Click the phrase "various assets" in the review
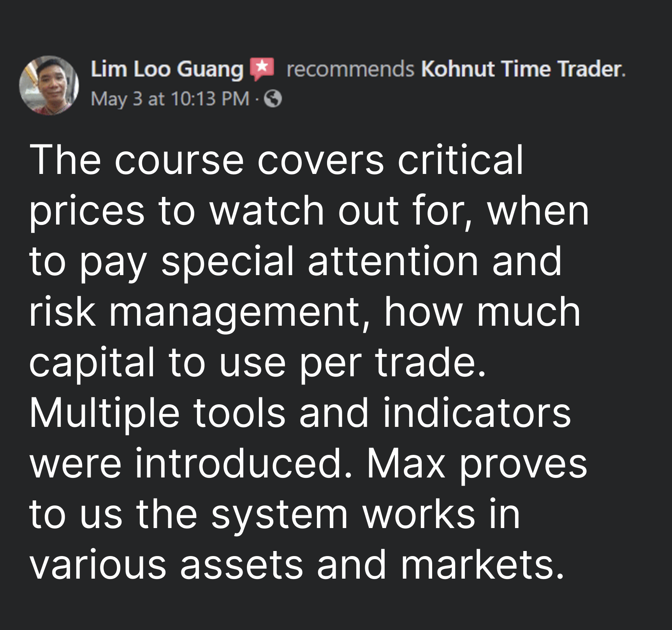This screenshot has width=672, height=630. coord(166,564)
